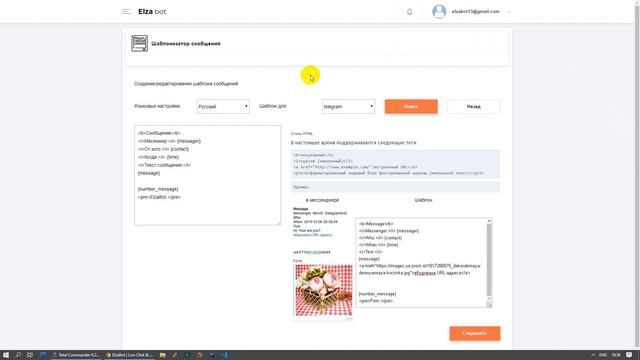This screenshot has height=360, width=640.
Task: Click the в мессенджере column heading
Action: pyautogui.click(x=322, y=200)
